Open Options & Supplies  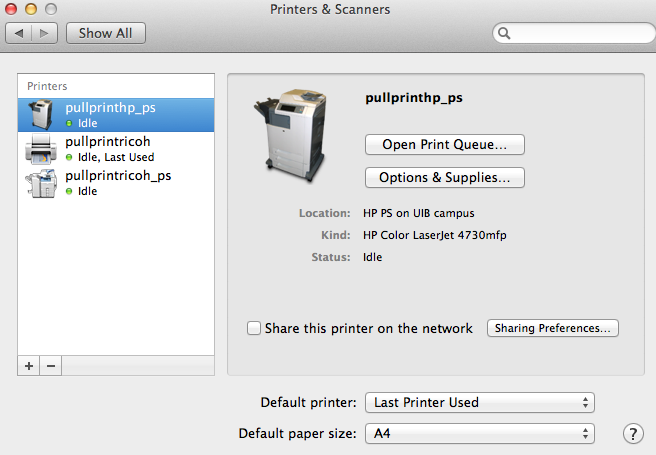[445, 178]
